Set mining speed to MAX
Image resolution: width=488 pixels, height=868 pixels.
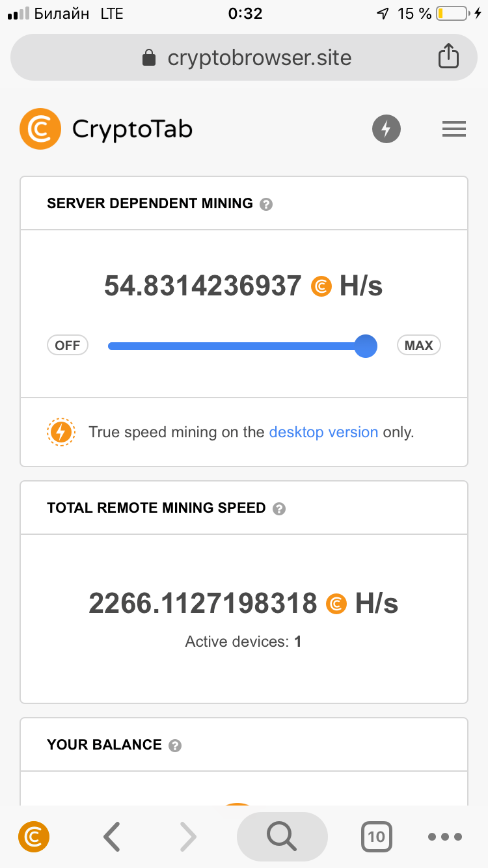coord(419,346)
